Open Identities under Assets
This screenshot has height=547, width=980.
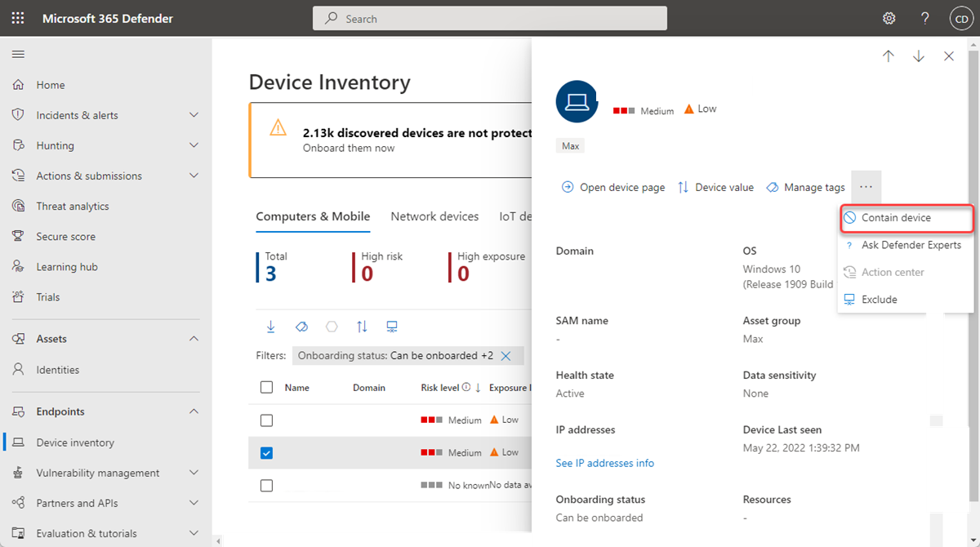pyautogui.click(x=58, y=370)
